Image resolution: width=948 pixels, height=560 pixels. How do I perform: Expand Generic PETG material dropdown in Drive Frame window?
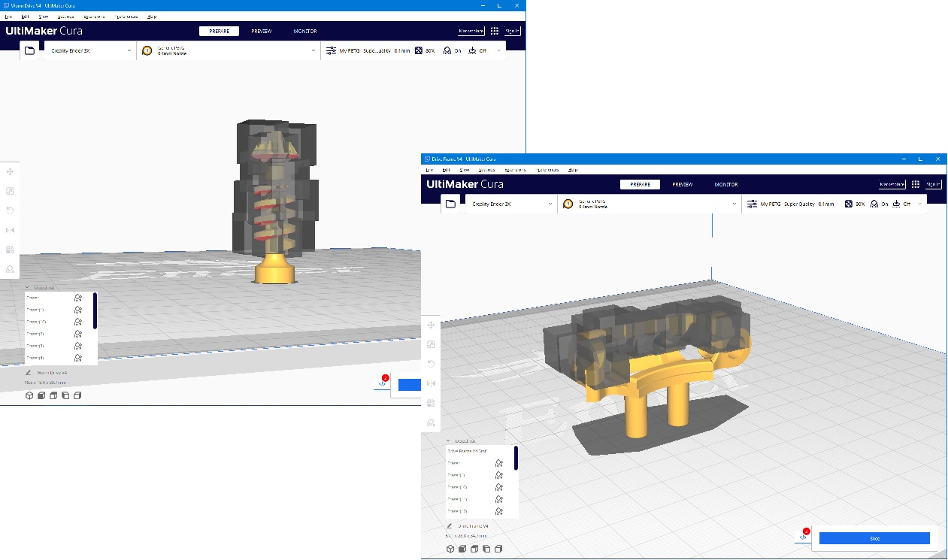click(650, 204)
